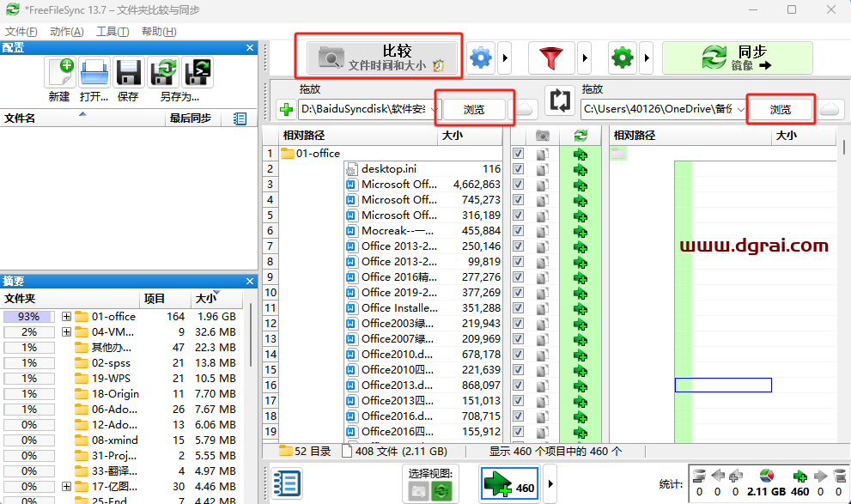This screenshot has width=851, height=504.
Task: Uncheck the checkbox for desktop.ini row
Action: point(519,169)
